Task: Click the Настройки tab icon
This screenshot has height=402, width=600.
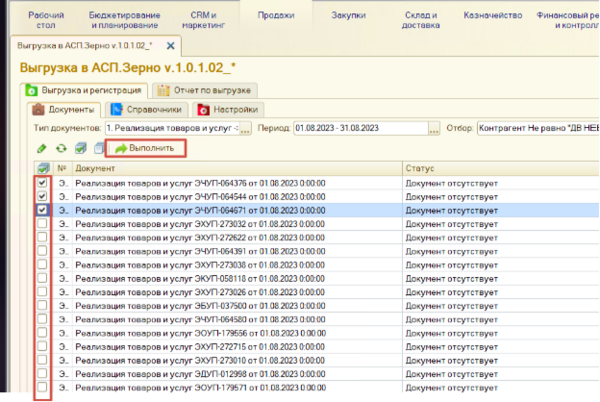Action: pyautogui.click(x=201, y=109)
